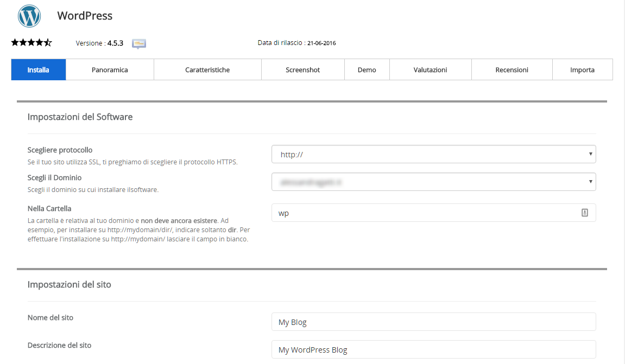Click the Impostazioni del Software heading
This screenshot has height=364, width=625.
coord(80,117)
